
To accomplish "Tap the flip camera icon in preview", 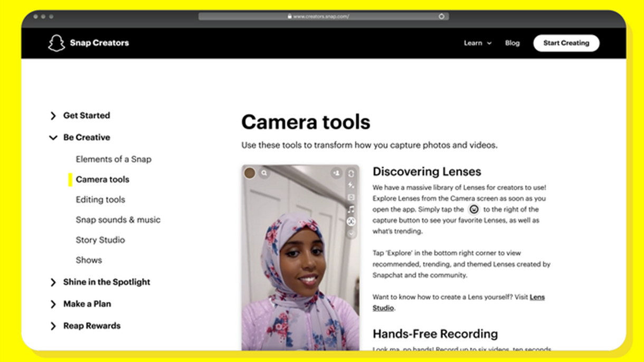I will [x=351, y=173].
